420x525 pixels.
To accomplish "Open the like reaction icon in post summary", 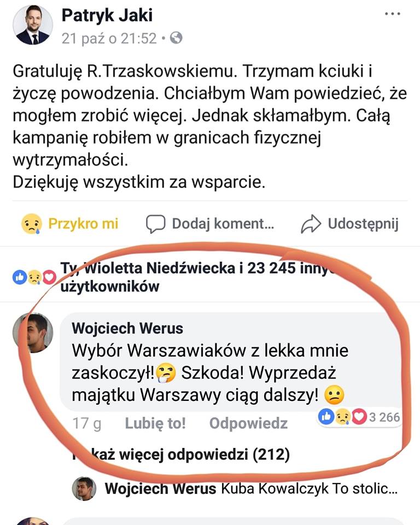I will coord(20,277).
